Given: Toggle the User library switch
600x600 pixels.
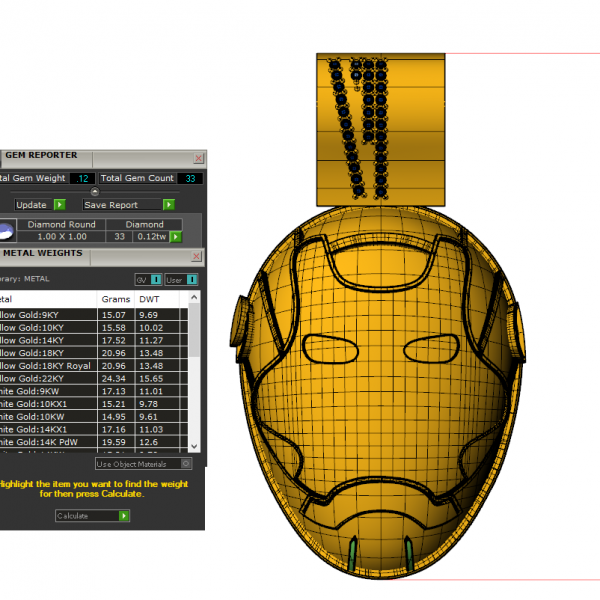Looking at the screenshot, I should click(x=192, y=280).
